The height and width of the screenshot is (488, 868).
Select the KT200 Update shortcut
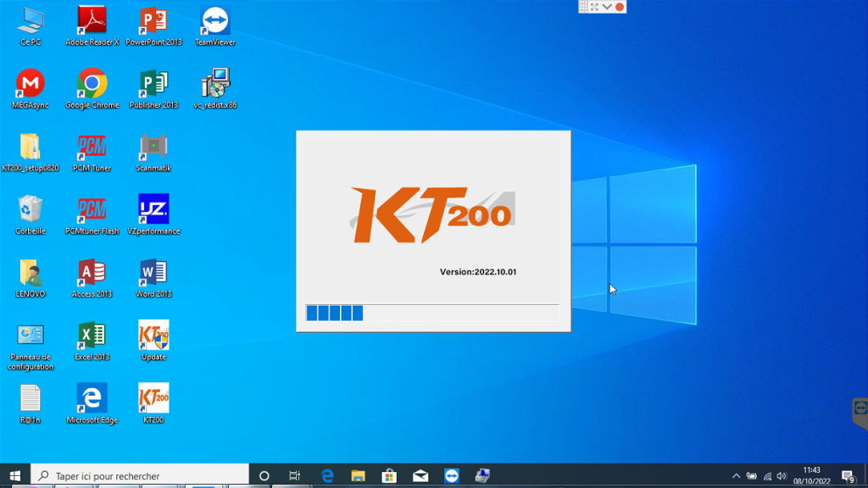(x=153, y=341)
